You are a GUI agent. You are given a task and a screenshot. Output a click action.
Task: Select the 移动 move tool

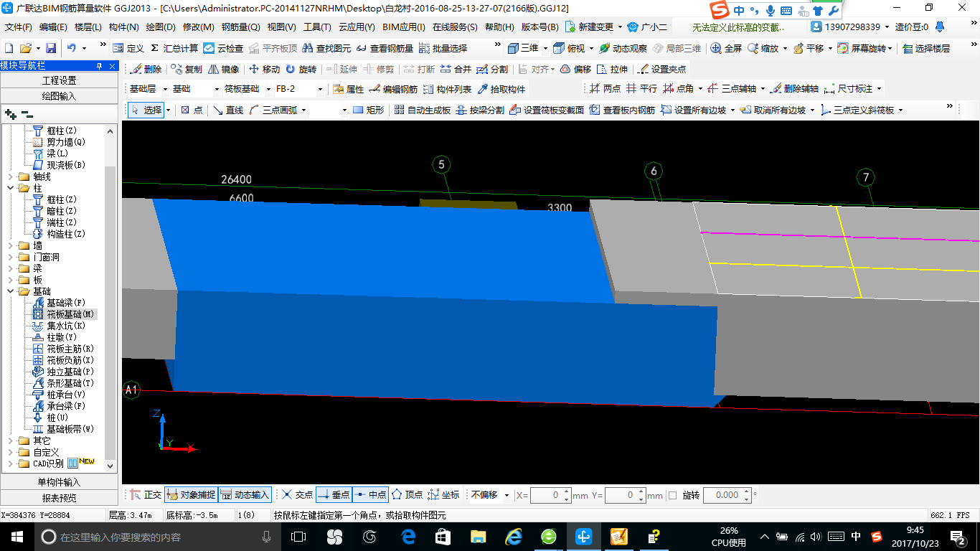click(264, 70)
